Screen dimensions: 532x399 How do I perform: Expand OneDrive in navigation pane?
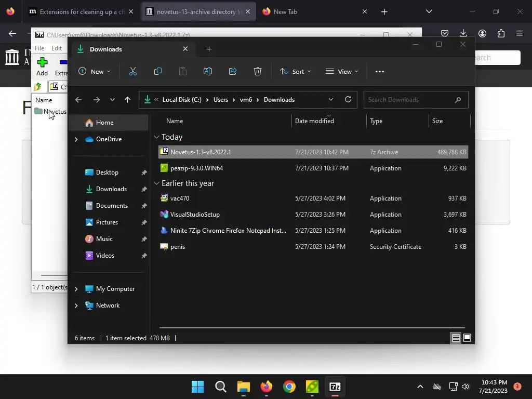76,139
